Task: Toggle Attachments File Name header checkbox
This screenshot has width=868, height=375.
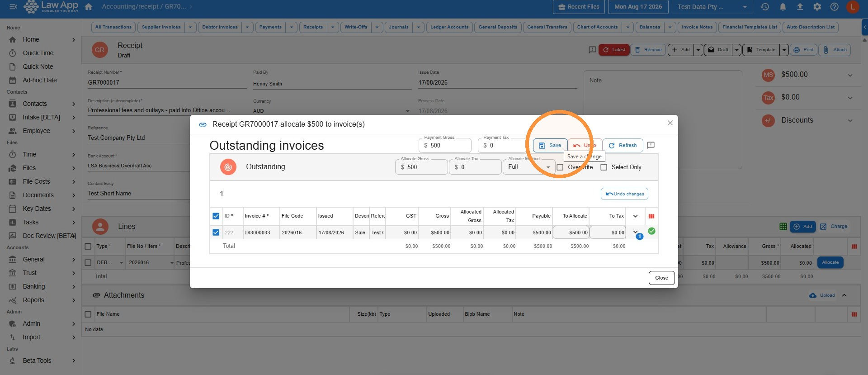Action: coord(88,314)
